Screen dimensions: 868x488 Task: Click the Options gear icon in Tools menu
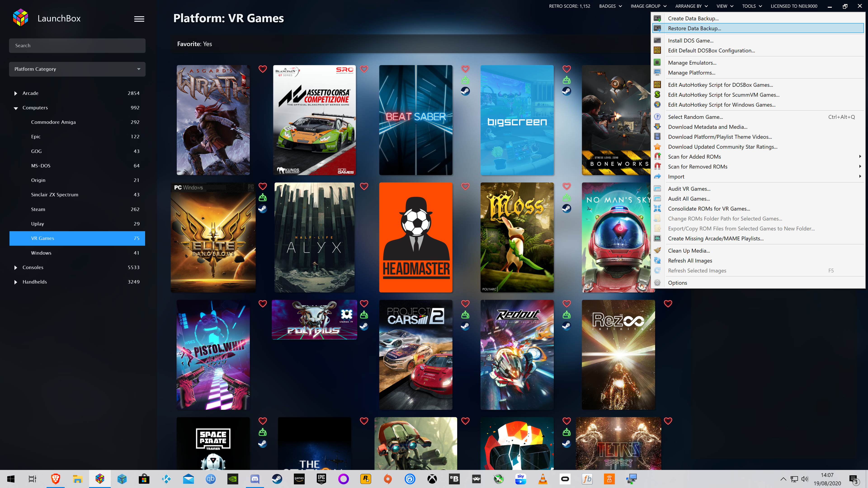[x=657, y=283]
